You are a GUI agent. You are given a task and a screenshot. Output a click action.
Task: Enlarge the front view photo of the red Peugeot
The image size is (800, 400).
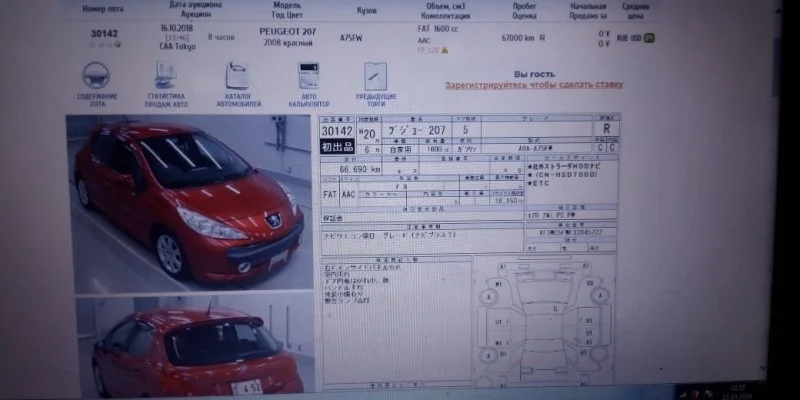(x=189, y=203)
